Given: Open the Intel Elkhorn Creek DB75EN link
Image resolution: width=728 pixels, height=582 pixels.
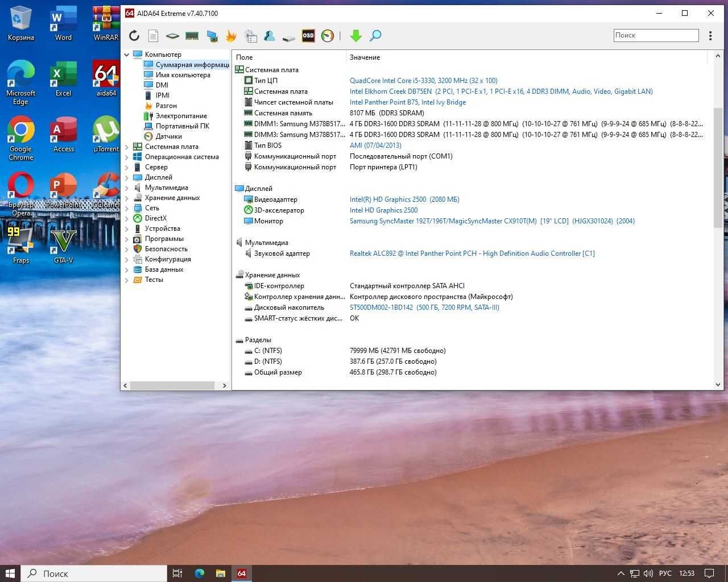Looking at the screenshot, I should click(501, 92).
